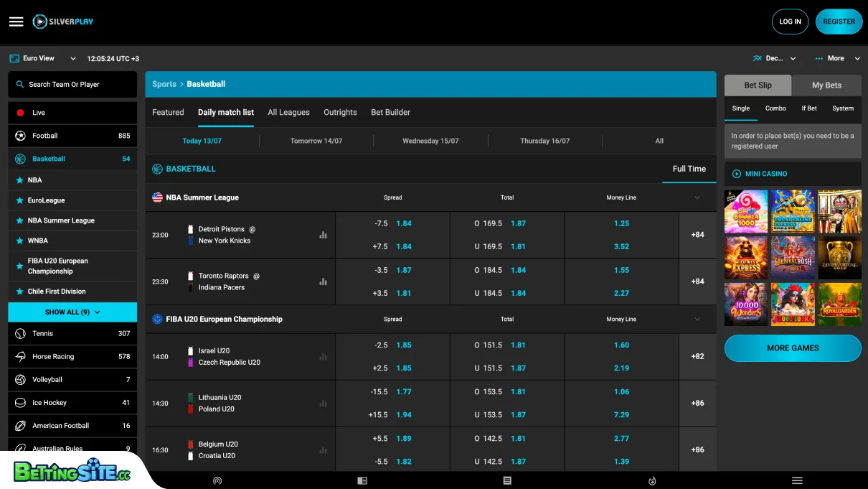Select Tomorrow 14/07 date tab
This screenshot has height=489, width=868.
[316, 141]
